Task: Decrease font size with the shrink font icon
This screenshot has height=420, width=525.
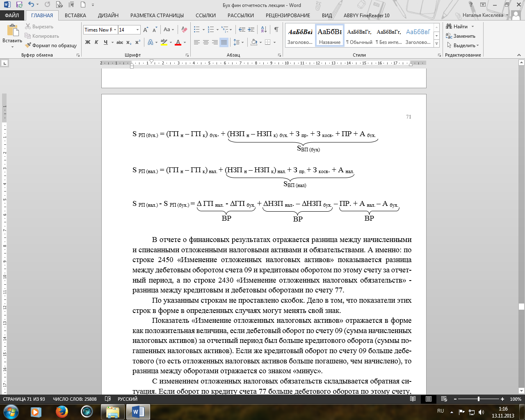Action: coord(155,30)
